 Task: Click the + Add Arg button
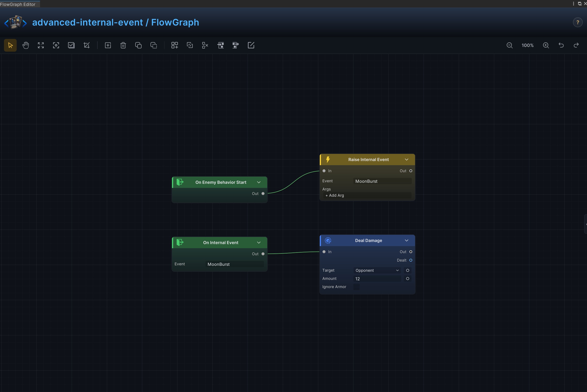367,195
